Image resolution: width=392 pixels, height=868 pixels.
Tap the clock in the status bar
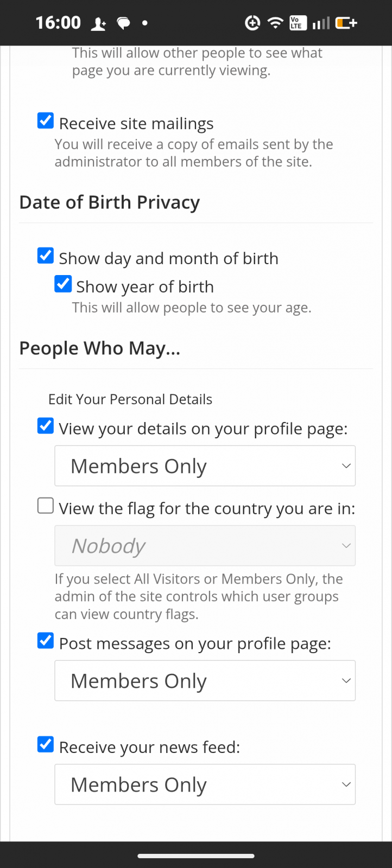[58, 23]
